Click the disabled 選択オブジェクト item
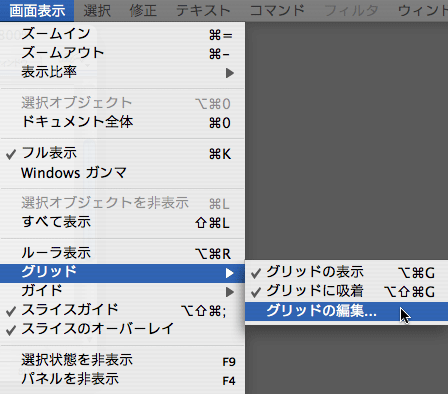Viewport: 448px width, 394px height. click(122, 103)
